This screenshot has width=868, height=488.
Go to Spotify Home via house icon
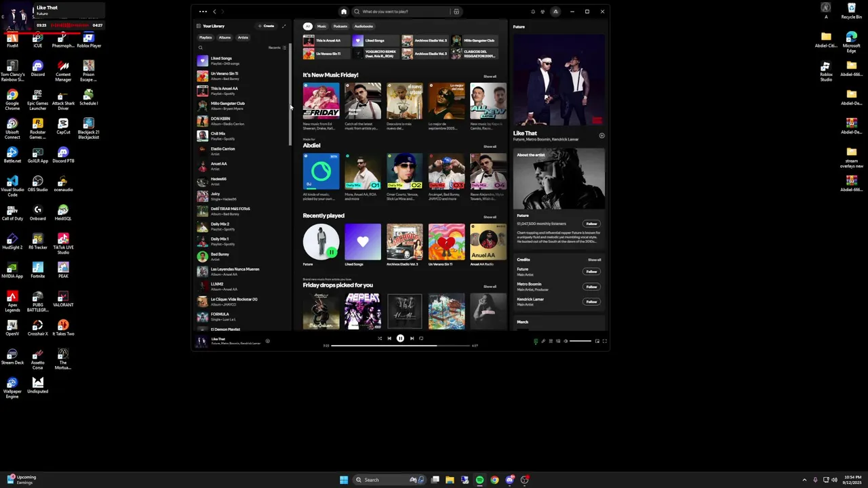(344, 12)
